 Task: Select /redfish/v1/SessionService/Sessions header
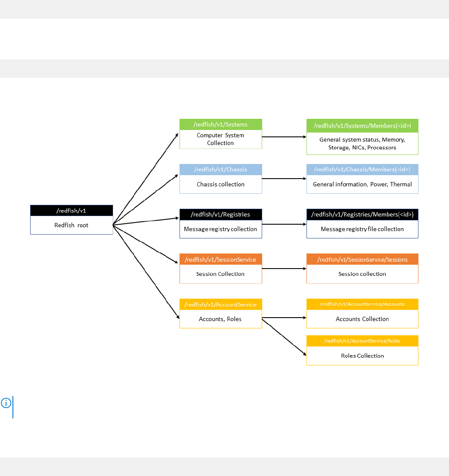point(362,260)
